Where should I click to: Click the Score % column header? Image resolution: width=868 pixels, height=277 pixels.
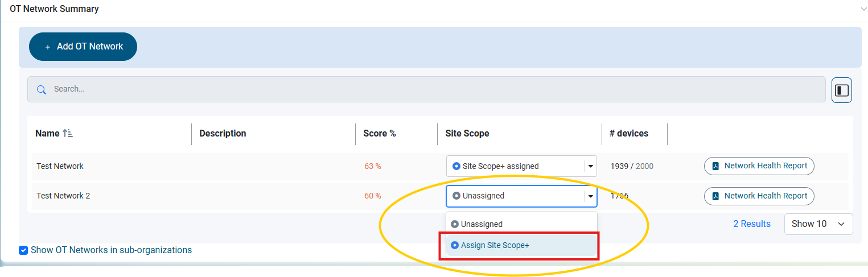[379, 133]
